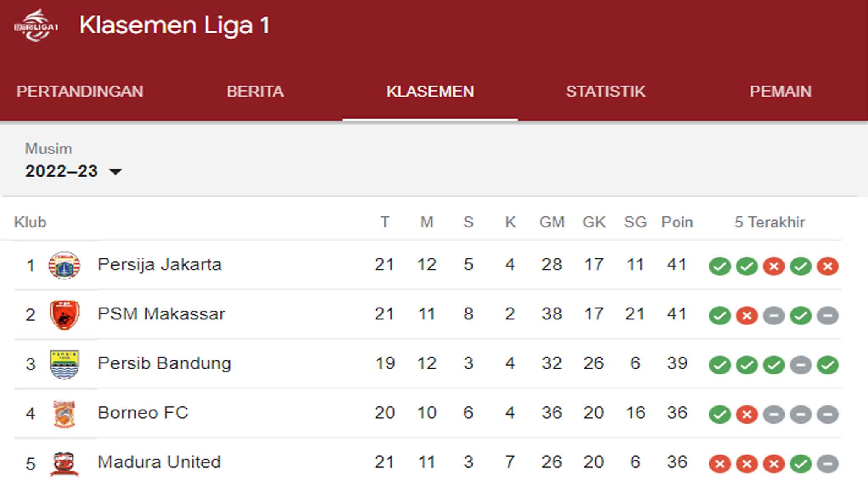Click the Liga 1 logo in header

(36, 26)
